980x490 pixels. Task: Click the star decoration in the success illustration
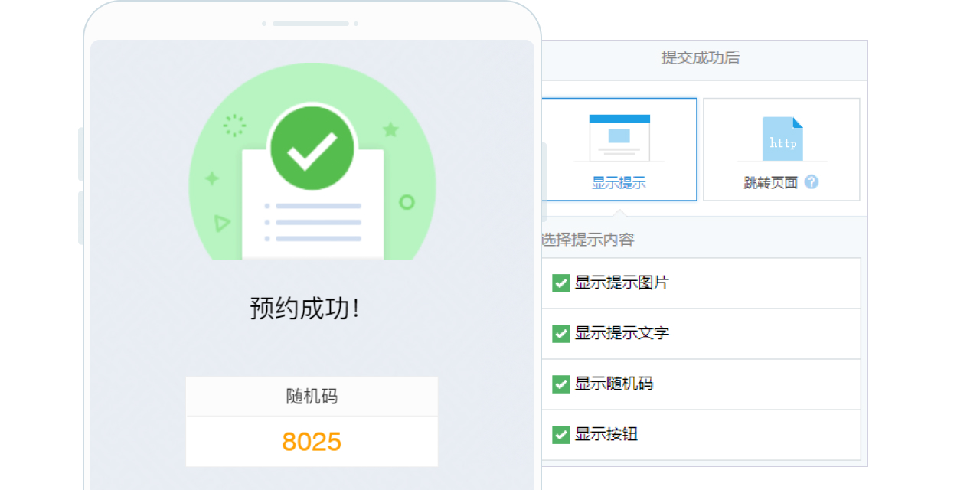point(390,129)
